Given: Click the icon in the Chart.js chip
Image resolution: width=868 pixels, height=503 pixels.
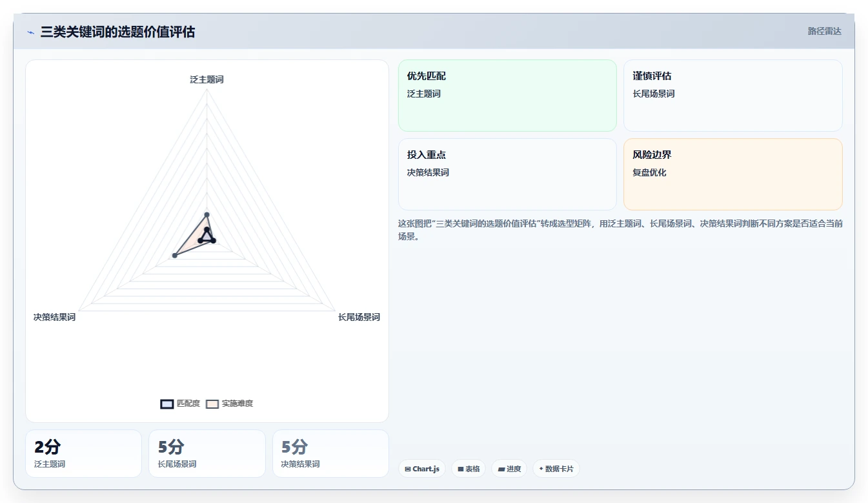Looking at the screenshot, I should (408, 469).
